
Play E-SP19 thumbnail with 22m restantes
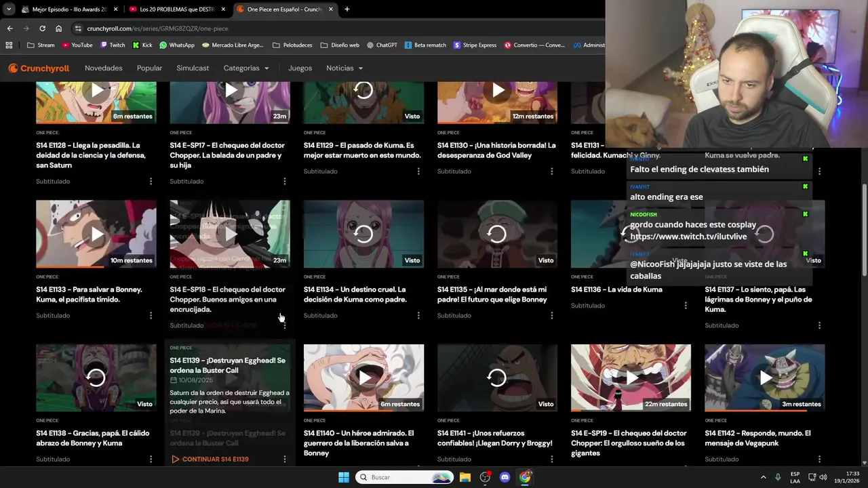[x=631, y=378]
